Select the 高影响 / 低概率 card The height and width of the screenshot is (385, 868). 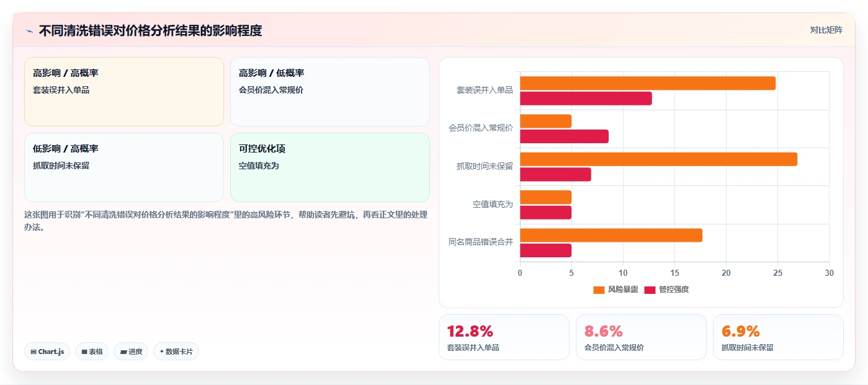[330, 92]
